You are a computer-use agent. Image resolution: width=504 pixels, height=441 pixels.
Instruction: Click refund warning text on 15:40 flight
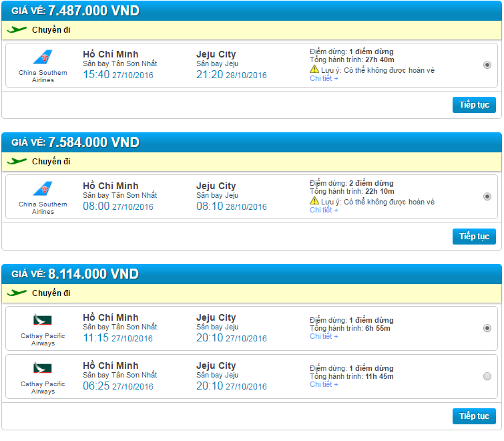pos(378,70)
